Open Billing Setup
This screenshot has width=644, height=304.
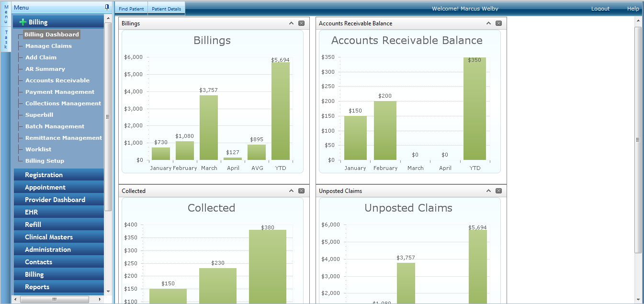pyautogui.click(x=45, y=161)
